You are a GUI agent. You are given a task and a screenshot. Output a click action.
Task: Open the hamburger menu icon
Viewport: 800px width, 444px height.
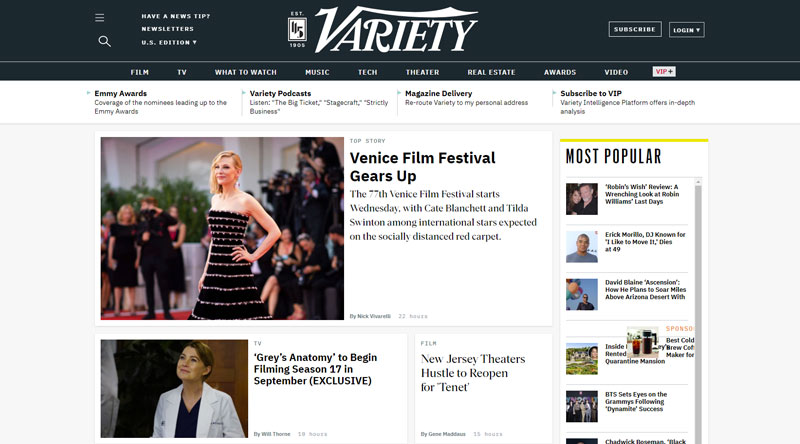[99, 18]
